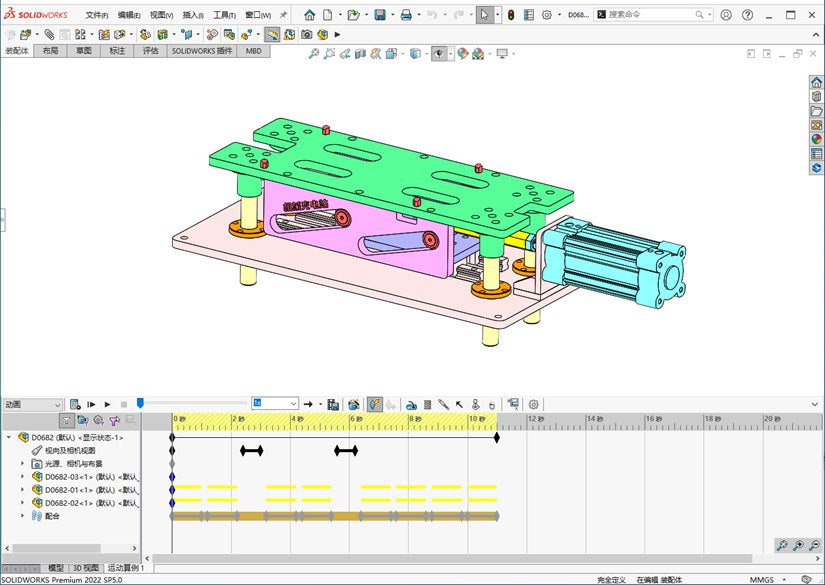
Task: Click Play from Start button
Action: (91, 405)
